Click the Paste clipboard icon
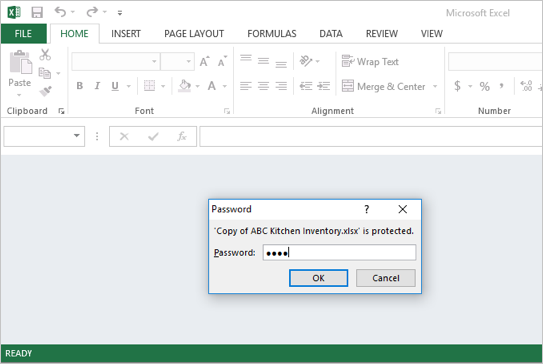The image size is (543, 364). 20,62
